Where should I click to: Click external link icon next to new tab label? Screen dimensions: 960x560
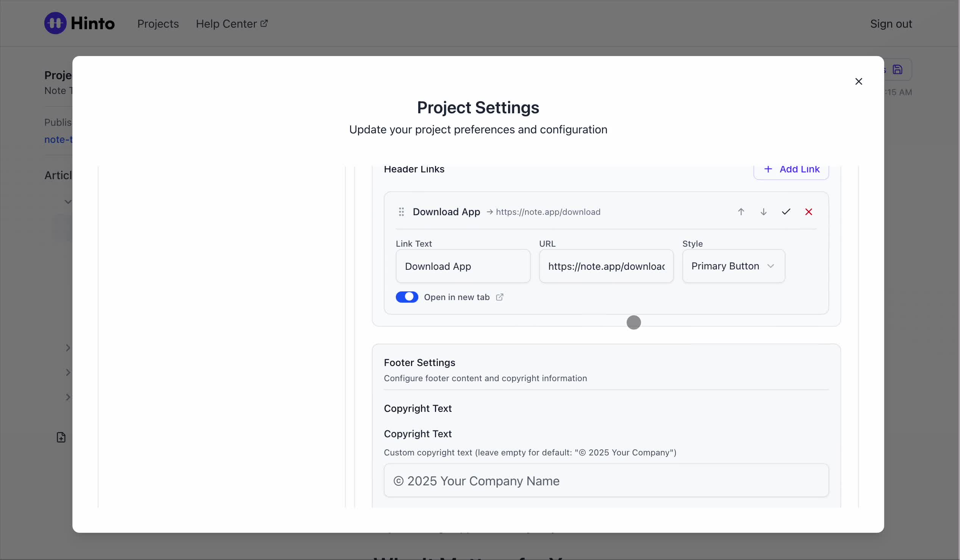tap(499, 297)
